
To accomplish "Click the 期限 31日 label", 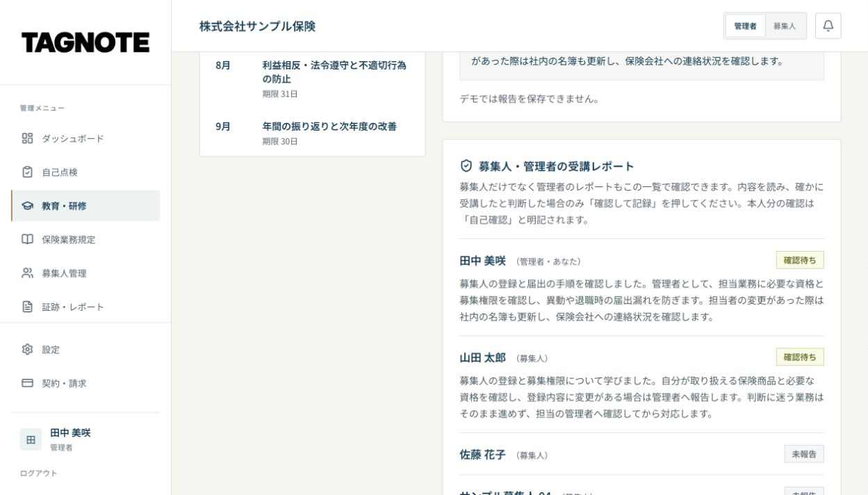I will click(280, 94).
